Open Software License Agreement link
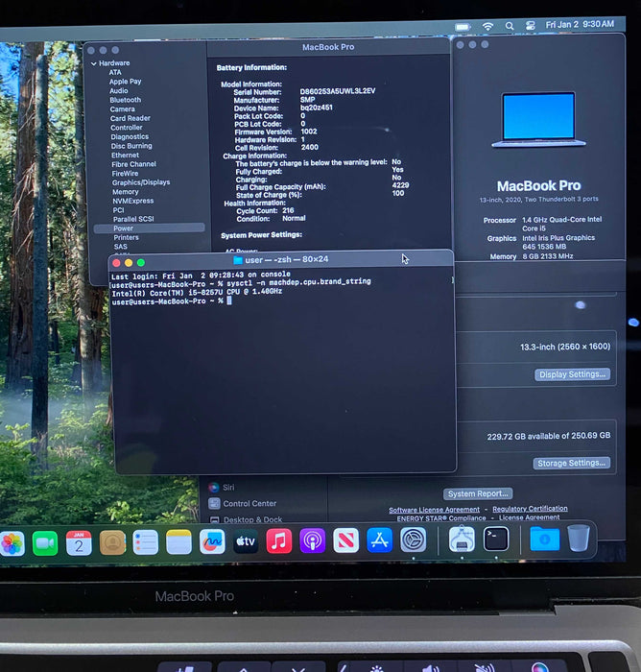This screenshot has width=641, height=672. coord(434,510)
